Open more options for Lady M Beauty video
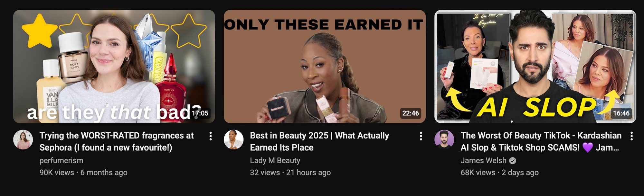644x196 pixels. coord(421,136)
